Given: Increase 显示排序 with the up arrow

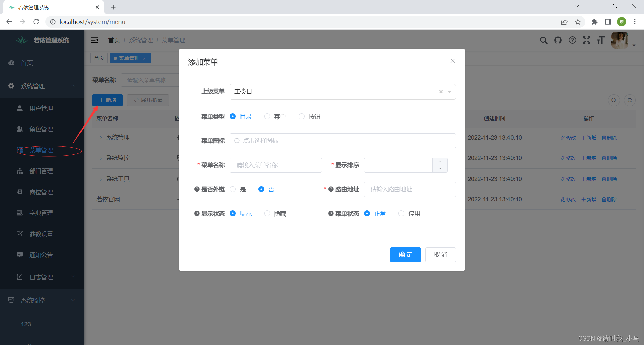Looking at the screenshot, I should 440,162.
